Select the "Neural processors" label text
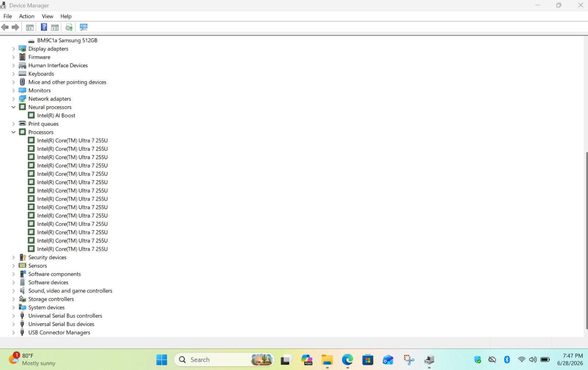The height and width of the screenshot is (370, 588). coord(50,107)
